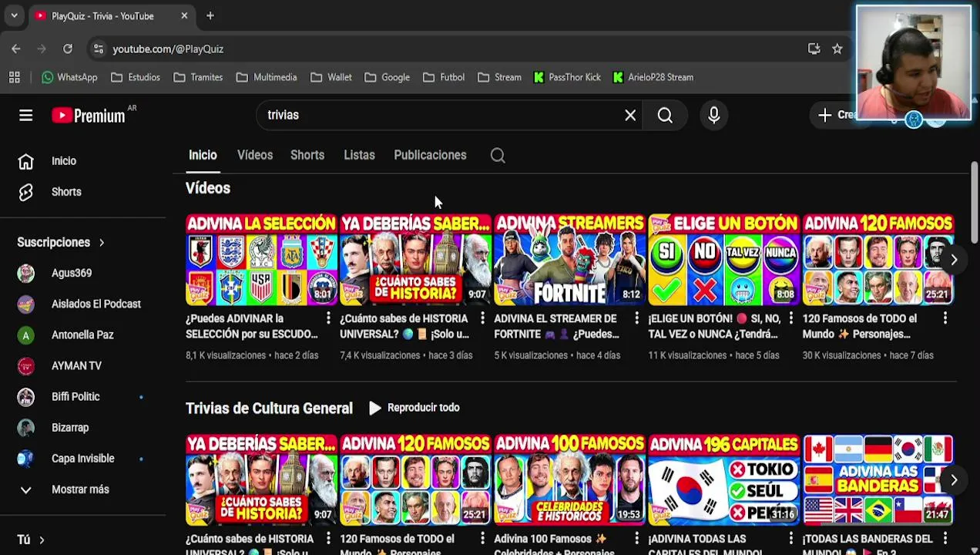Play ADIVINA LAS BANDERAS thumbnail

(x=878, y=480)
